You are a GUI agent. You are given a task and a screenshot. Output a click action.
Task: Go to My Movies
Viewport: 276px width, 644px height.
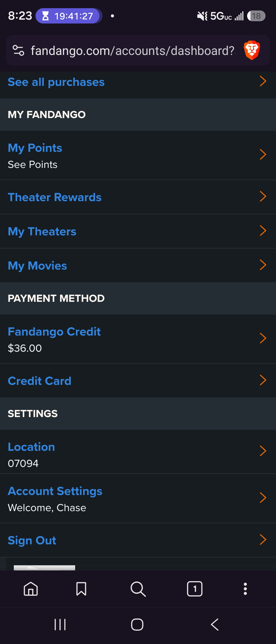[138, 266]
